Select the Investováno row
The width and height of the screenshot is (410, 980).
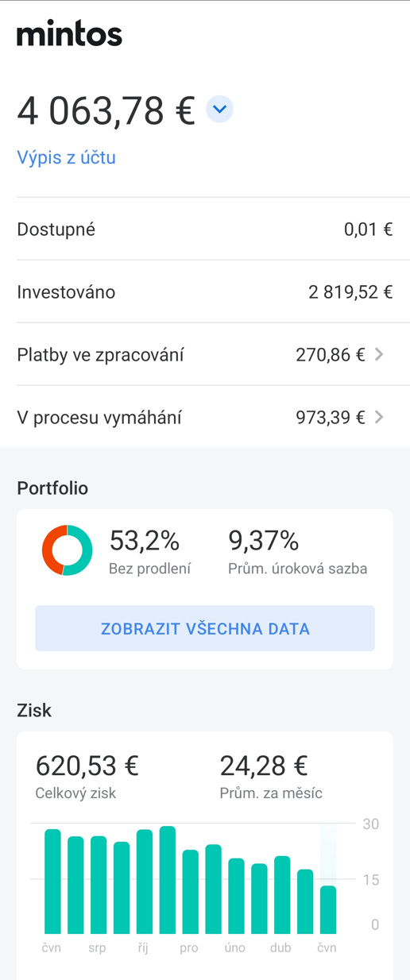205,291
